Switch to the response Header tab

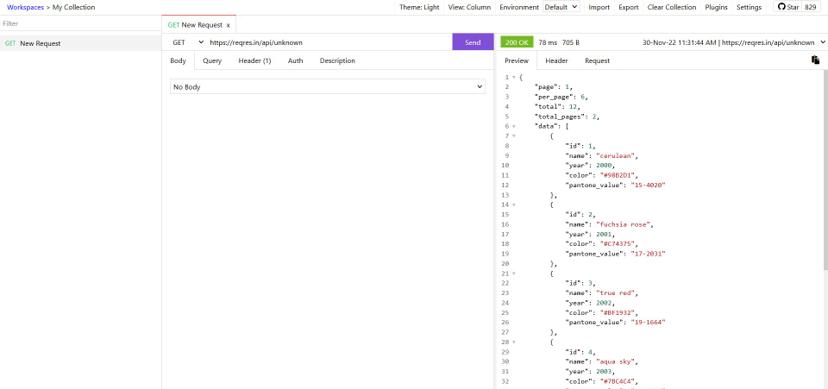pos(557,61)
